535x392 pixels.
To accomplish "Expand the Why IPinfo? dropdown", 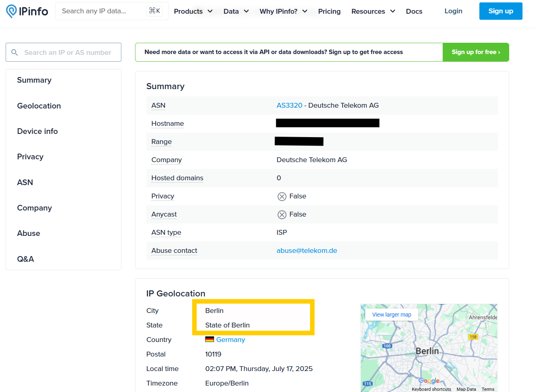I will click(283, 11).
